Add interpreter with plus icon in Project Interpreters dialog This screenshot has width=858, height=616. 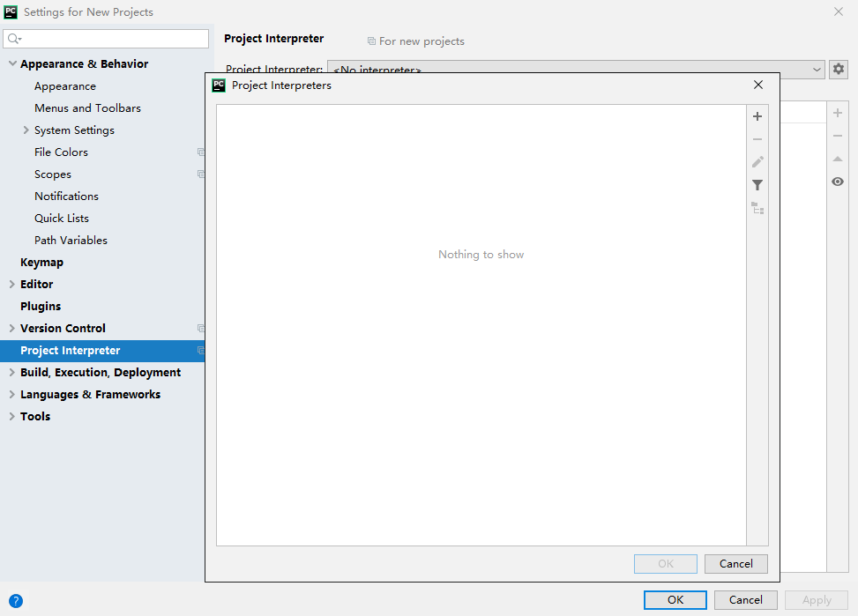pos(757,116)
